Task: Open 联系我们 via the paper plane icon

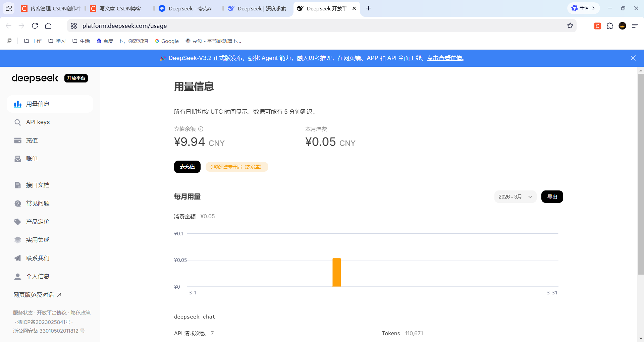Action: pos(17,258)
